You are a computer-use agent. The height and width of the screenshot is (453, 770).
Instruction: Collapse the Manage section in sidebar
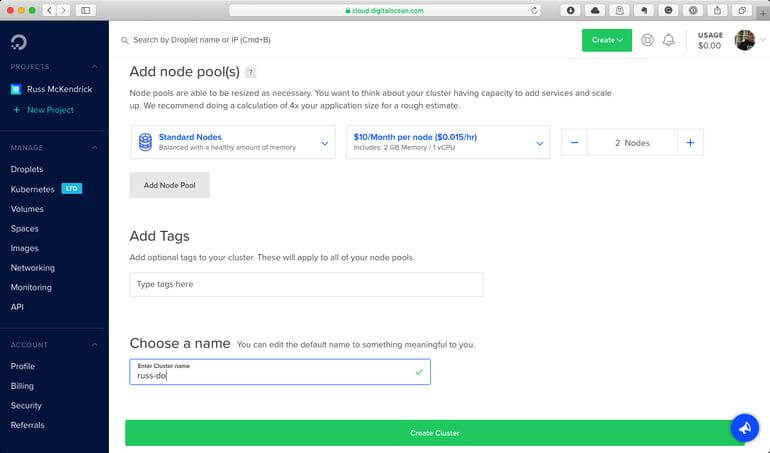pos(94,148)
